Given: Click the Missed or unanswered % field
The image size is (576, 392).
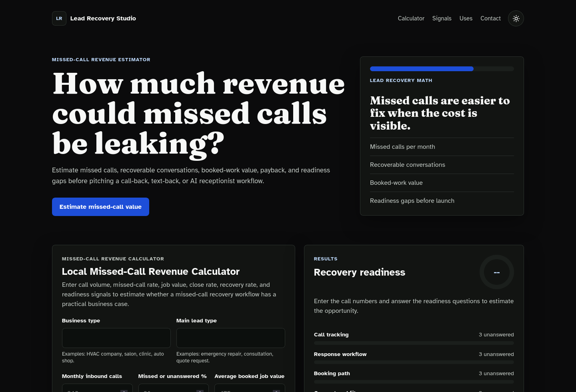Looking at the screenshot, I should pos(174,388).
